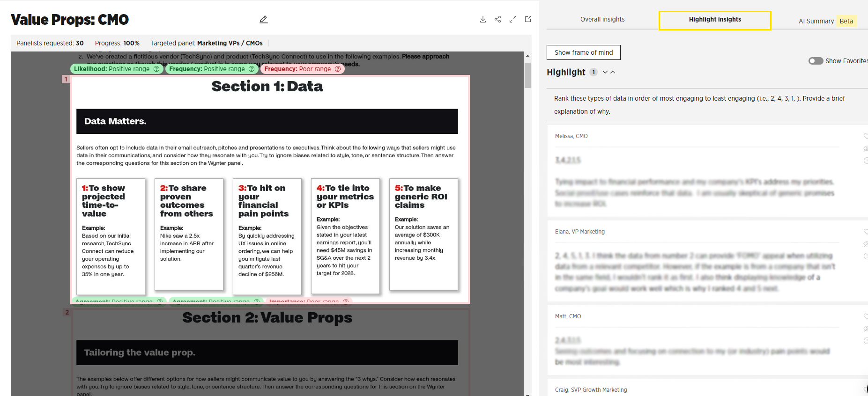Click the Highlight count badge showing 1
This screenshot has height=396, width=868.
pyautogui.click(x=594, y=72)
